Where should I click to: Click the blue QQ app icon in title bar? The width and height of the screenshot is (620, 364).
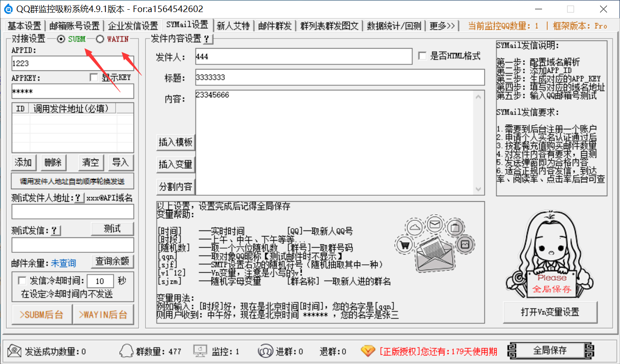8,9
